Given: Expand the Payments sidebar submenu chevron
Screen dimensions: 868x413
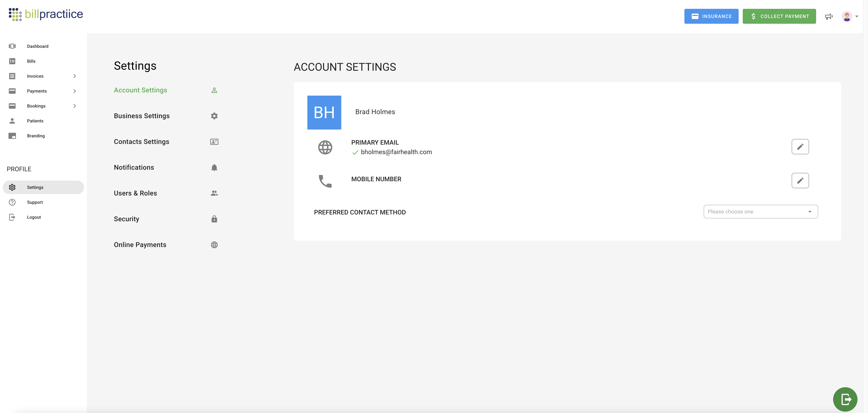Looking at the screenshot, I should pyautogui.click(x=74, y=91).
